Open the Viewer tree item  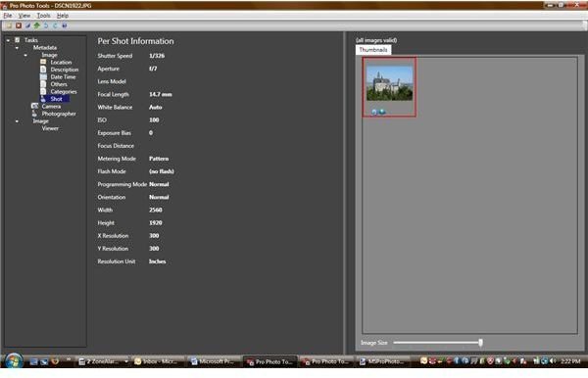pos(50,128)
